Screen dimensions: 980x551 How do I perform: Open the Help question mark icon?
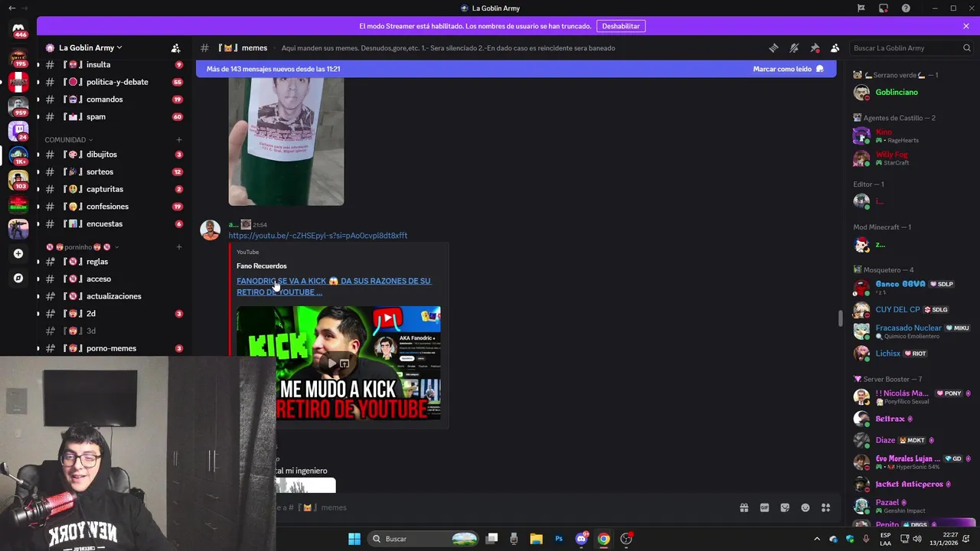pos(906,8)
